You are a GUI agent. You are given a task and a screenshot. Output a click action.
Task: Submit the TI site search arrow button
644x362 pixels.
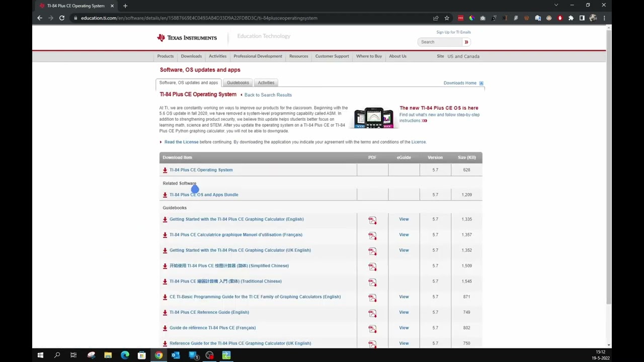pos(466,42)
